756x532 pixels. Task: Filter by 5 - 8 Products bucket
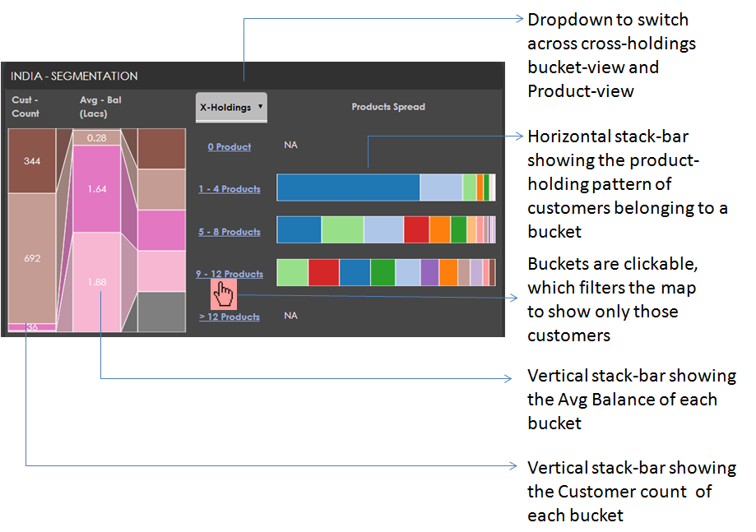tap(230, 232)
